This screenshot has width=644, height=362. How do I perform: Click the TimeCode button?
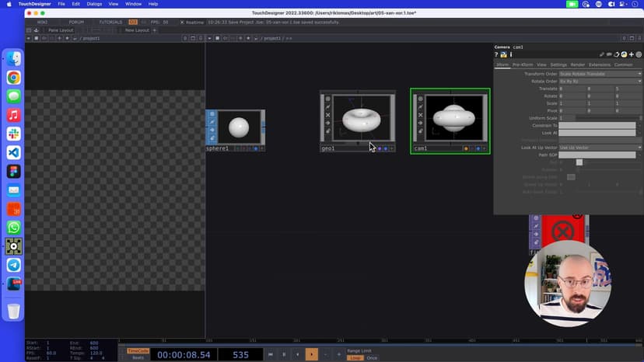(138, 350)
